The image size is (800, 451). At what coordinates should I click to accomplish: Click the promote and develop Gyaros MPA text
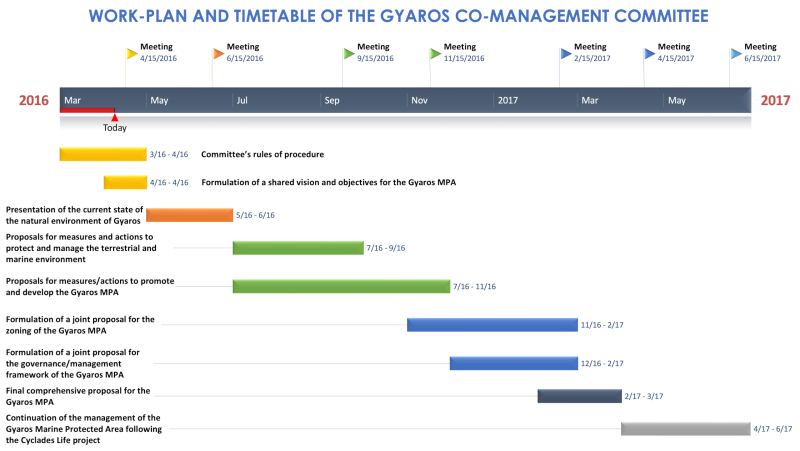point(90,287)
